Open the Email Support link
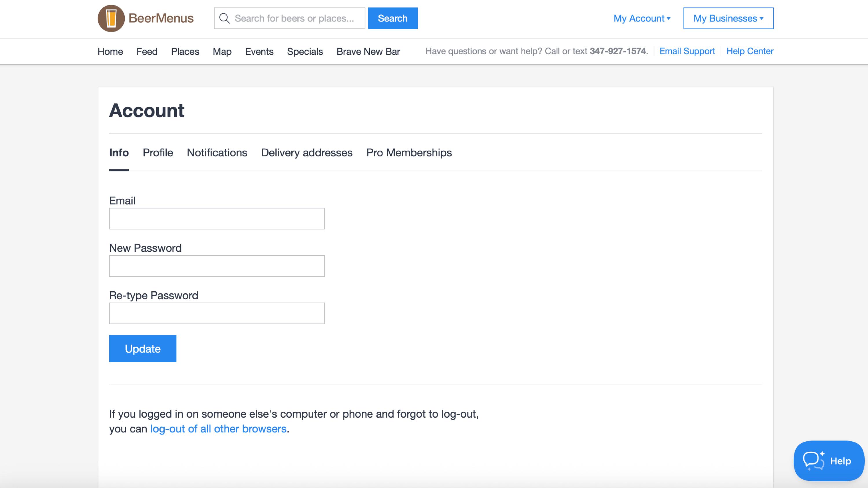868x488 pixels. point(687,51)
